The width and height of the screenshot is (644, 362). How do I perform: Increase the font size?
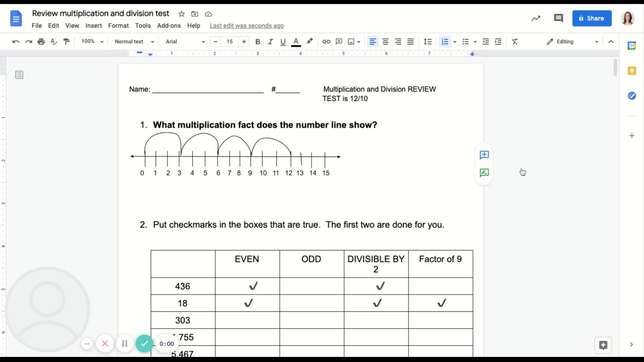click(x=244, y=42)
